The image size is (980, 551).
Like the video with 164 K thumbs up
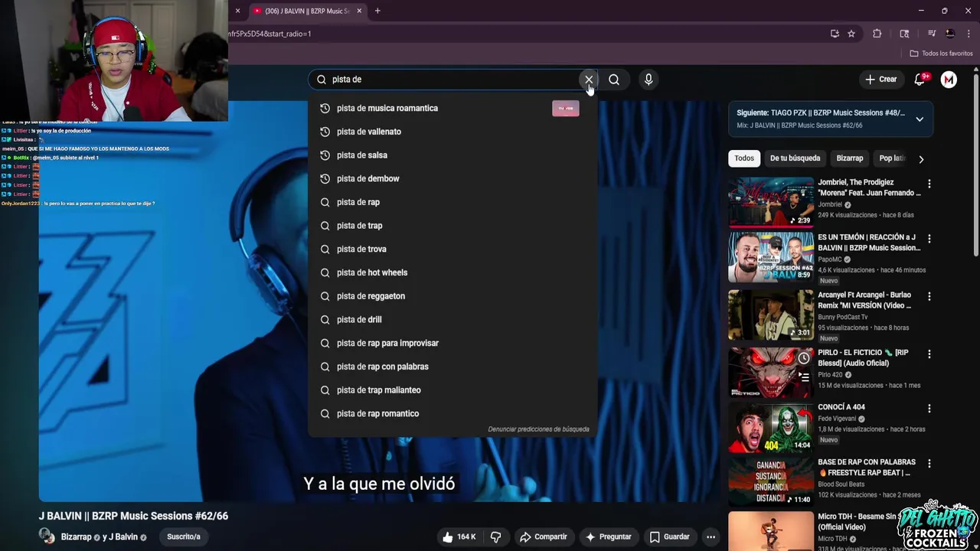point(458,536)
